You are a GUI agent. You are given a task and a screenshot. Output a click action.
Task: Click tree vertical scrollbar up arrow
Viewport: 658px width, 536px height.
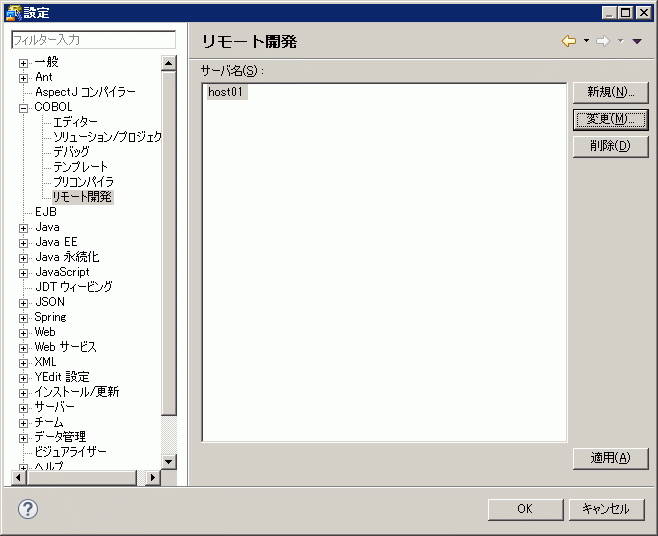click(x=169, y=63)
